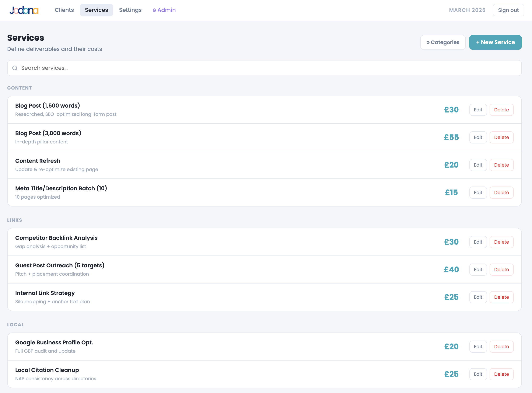
Task: Delete the Blog Post (3,000 words) service
Action: pyautogui.click(x=501, y=137)
